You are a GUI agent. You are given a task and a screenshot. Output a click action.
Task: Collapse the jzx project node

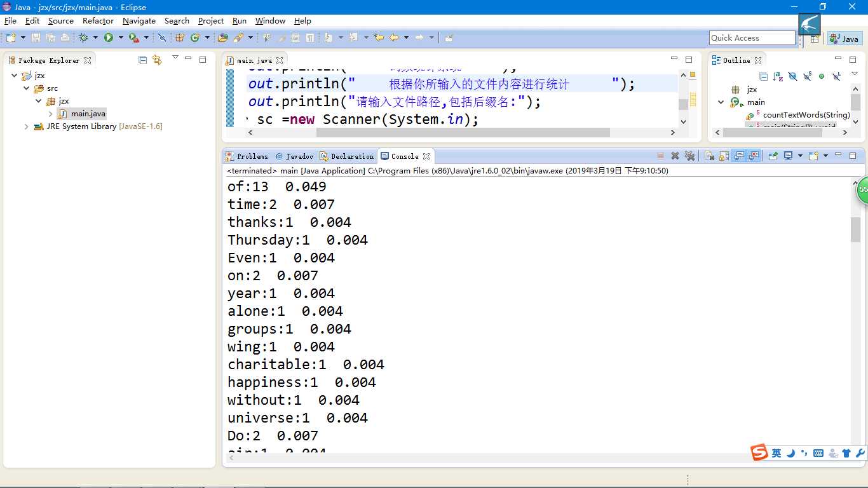point(15,76)
